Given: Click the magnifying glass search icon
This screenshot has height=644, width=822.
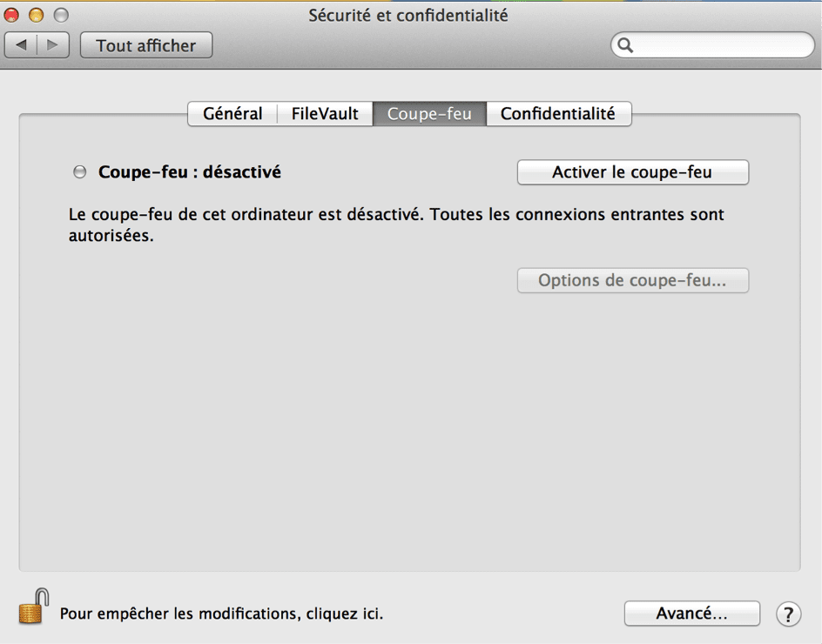Looking at the screenshot, I should click(x=625, y=45).
